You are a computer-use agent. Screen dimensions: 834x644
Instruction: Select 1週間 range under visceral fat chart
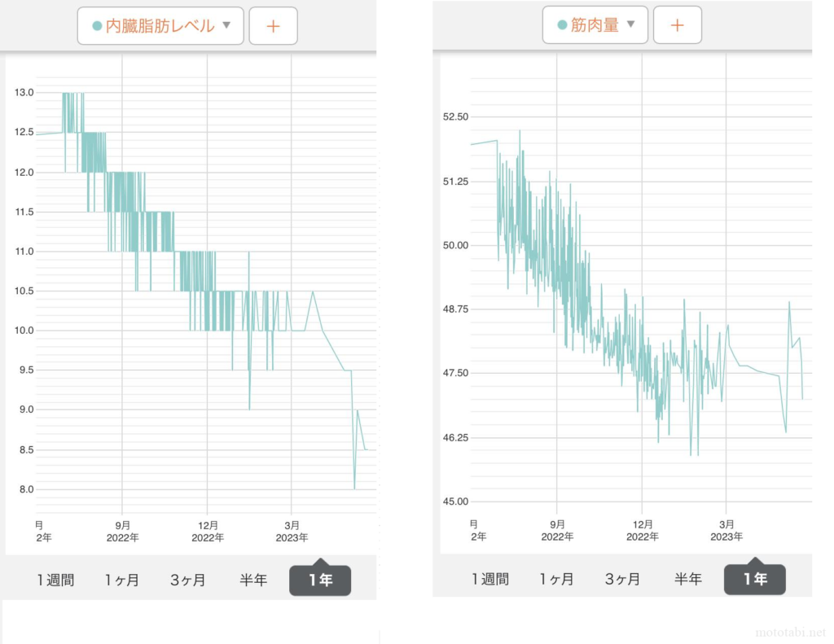(x=55, y=580)
